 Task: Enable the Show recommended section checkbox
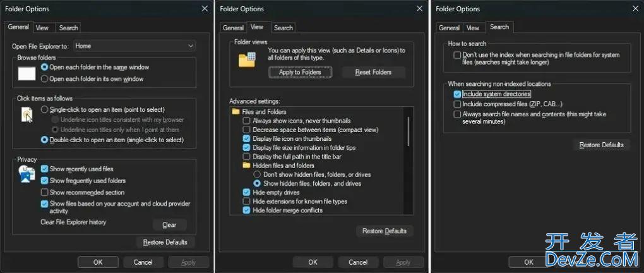(x=45, y=192)
